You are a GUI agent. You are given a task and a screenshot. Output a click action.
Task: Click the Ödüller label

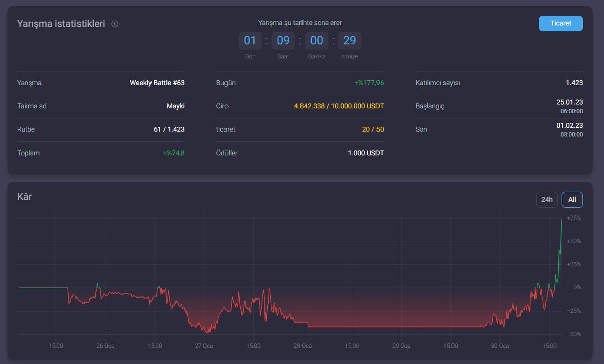click(x=227, y=153)
